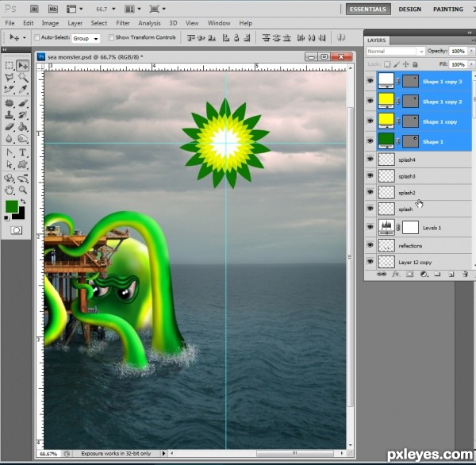This screenshot has height=465, width=476.
Task: Hide the Shape 1 copy 2 layer
Action: click(x=370, y=101)
